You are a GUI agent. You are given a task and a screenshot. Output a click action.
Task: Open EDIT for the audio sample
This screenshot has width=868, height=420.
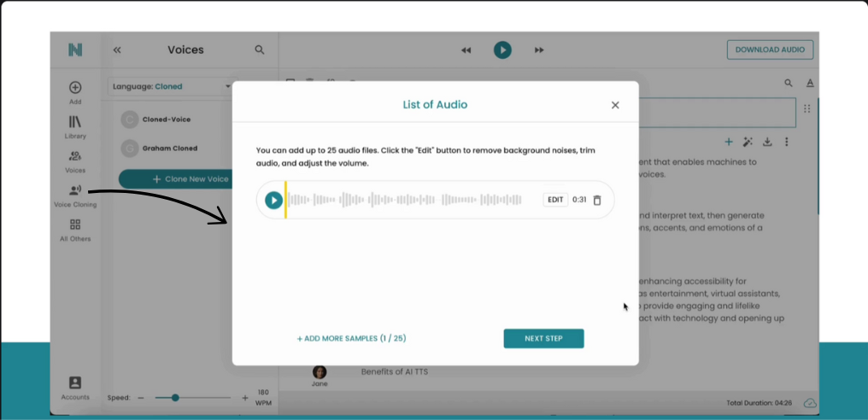(x=555, y=200)
